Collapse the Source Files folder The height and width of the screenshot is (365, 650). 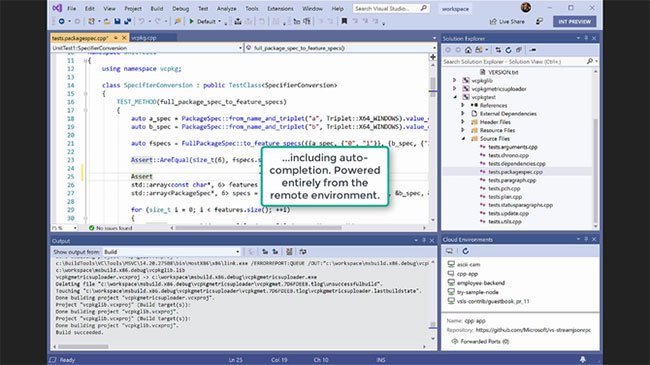[463, 139]
